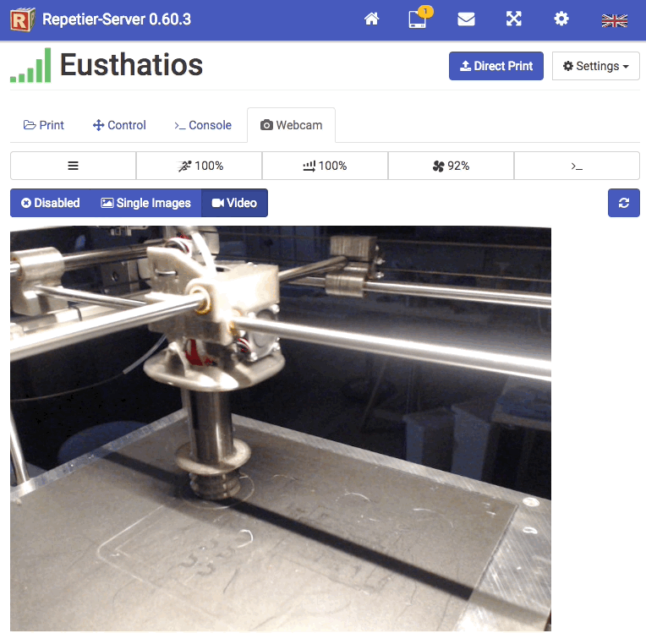
Task: Click the UK flag language selector
Action: tap(614, 20)
